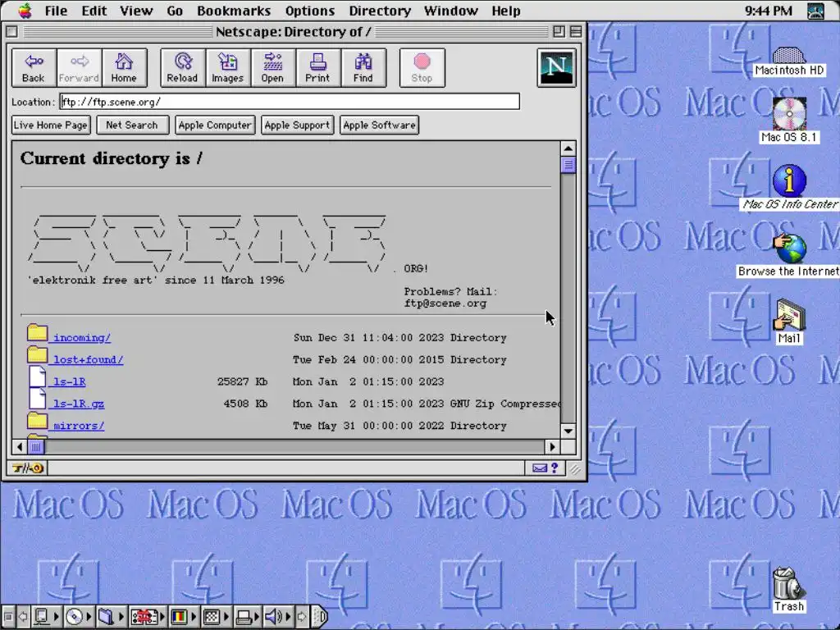Open the Go menu
Viewport: 840px width, 630px height.
click(x=175, y=11)
